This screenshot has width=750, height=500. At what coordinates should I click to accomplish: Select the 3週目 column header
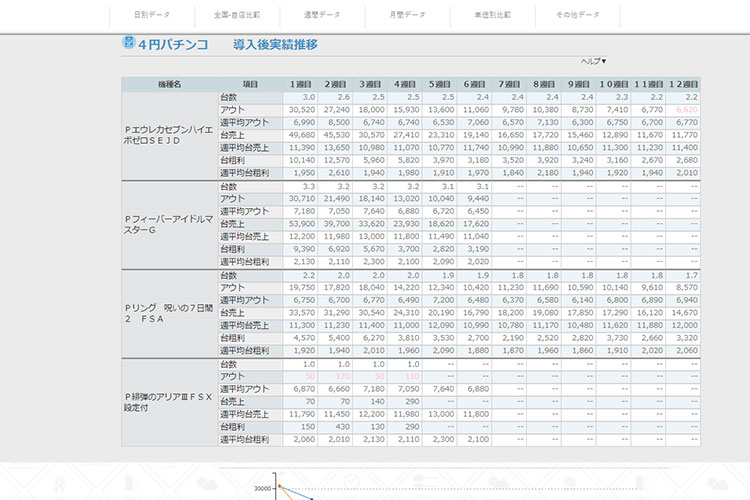click(370, 84)
